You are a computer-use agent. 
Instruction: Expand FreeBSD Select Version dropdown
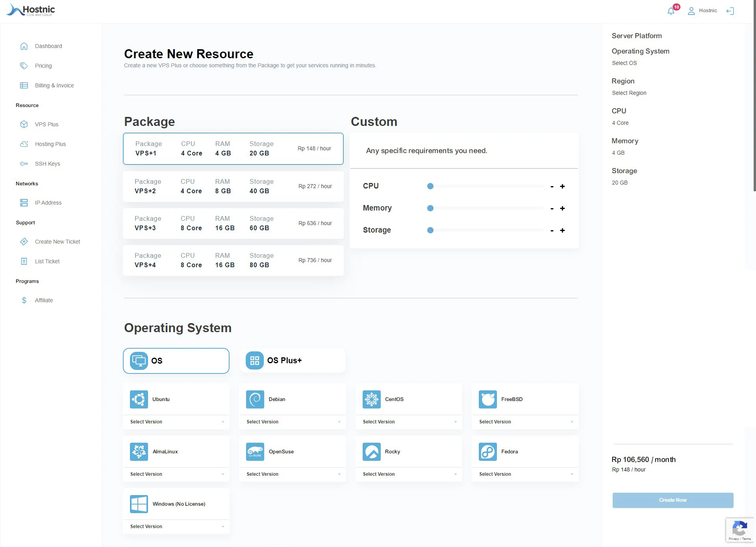(525, 422)
